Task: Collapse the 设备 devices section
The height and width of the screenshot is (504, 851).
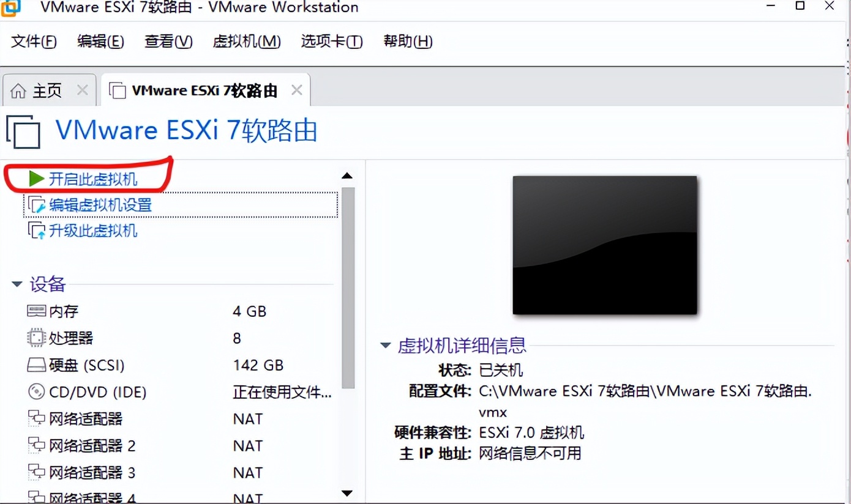Action: coord(17,283)
